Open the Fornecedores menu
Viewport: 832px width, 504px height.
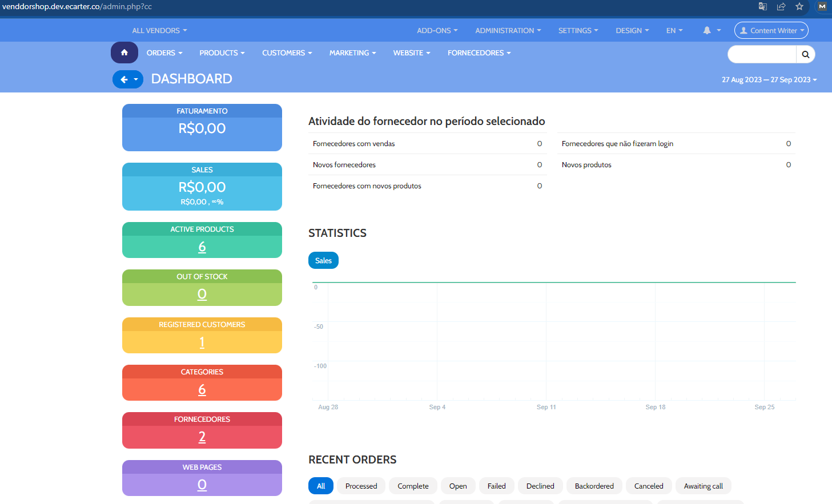coord(479,53)
